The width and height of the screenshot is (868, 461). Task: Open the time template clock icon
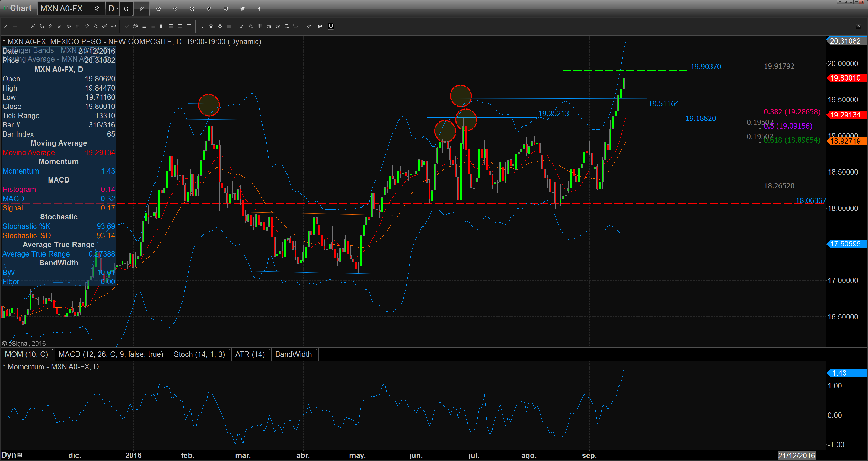tap(126, 9)
